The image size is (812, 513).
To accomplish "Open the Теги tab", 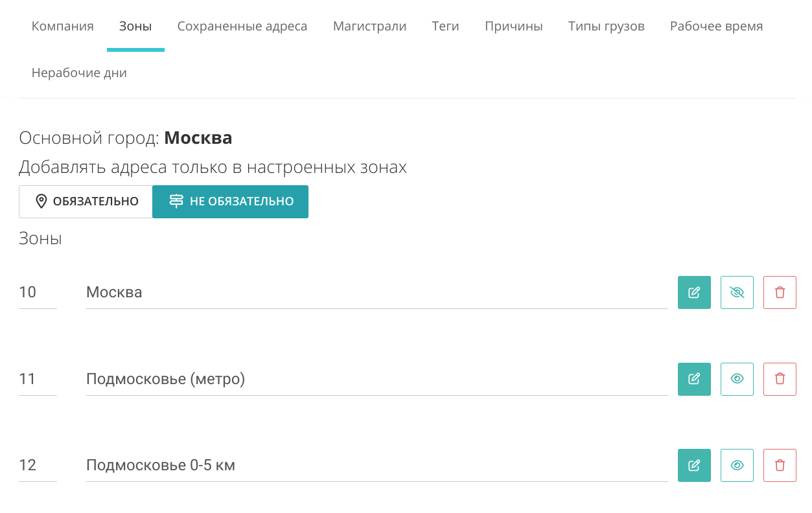I will pos(445,27).
